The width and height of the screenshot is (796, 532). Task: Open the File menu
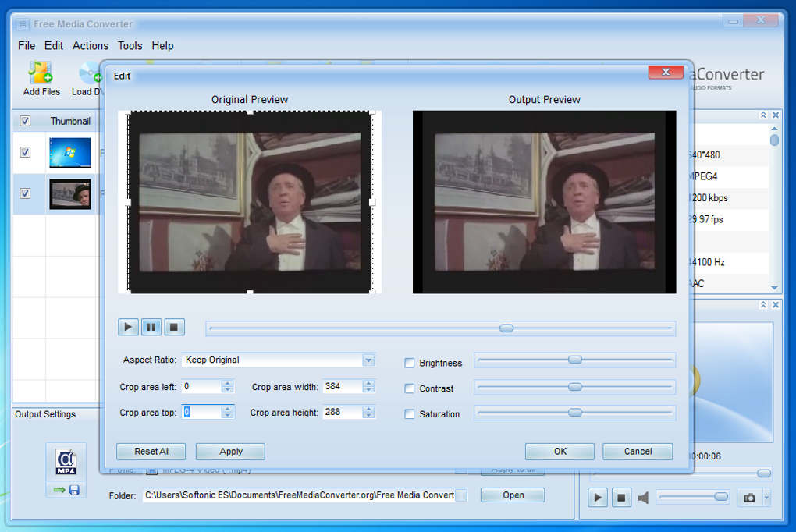[x=27, y=46]
